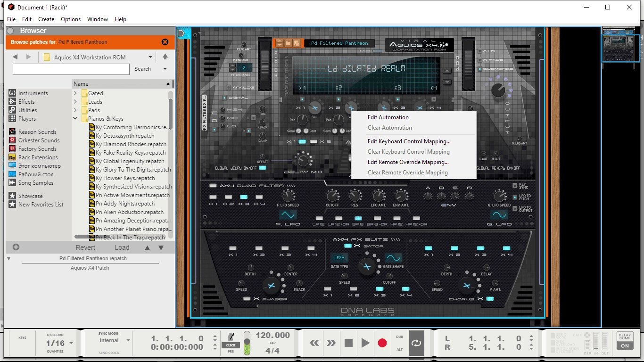Click the Revert button
This screenshot has height=362, width=644.
coord(85,247)
